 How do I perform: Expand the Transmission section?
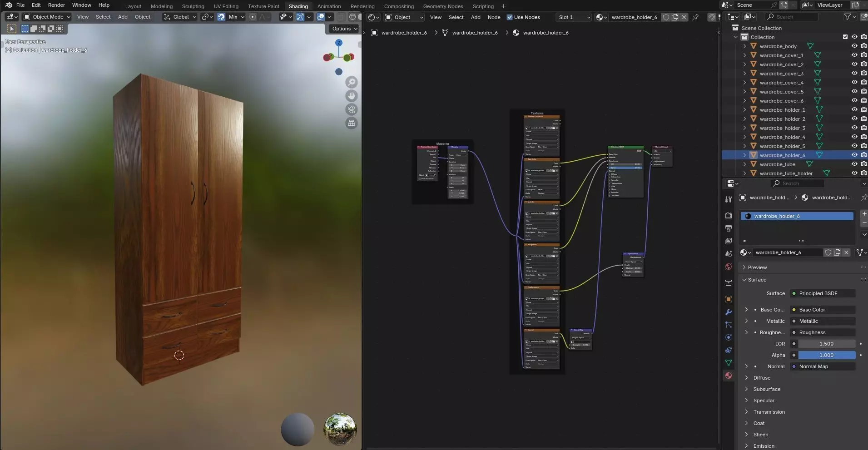[x=769, y=412]
